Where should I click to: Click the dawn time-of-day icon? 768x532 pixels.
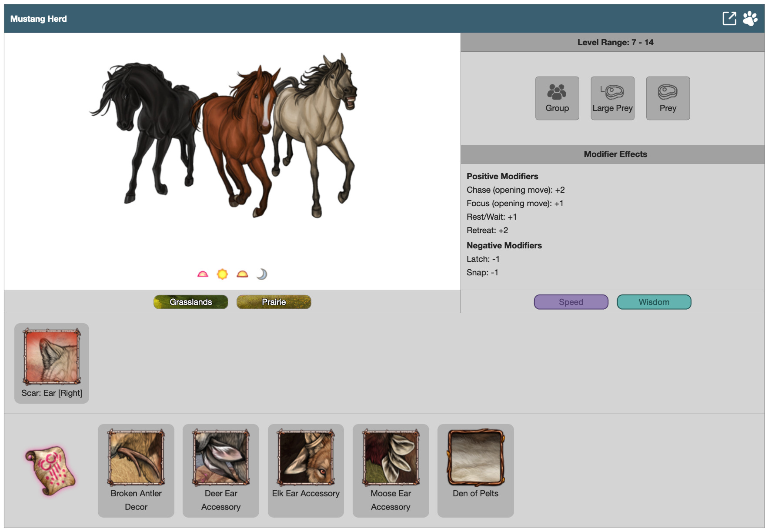pos(203,274)
